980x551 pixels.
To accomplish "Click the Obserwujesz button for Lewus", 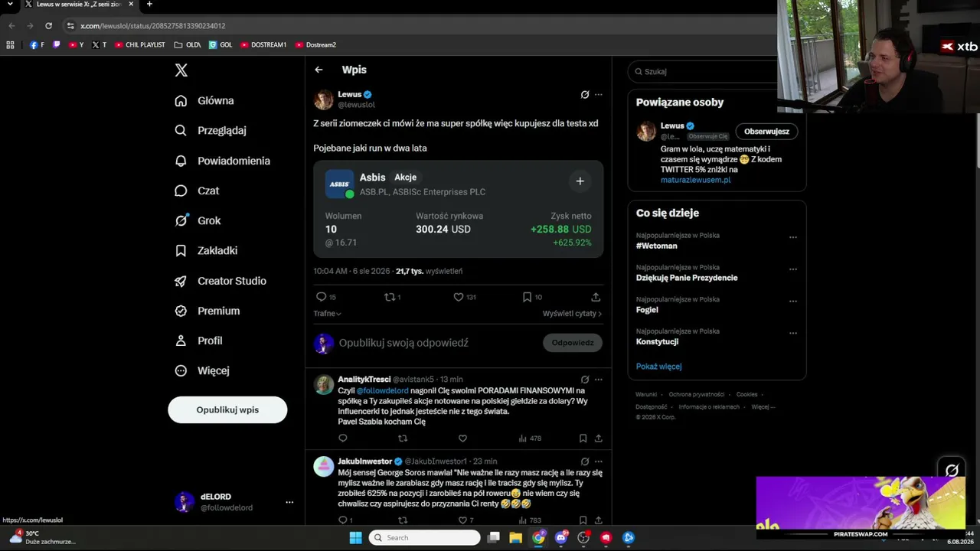I will point(766,132).
